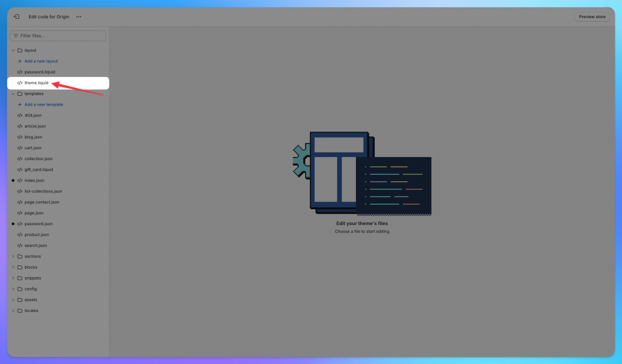Collapse the layout folder
This screenshot has height=364, width=622.
point(12,50)
